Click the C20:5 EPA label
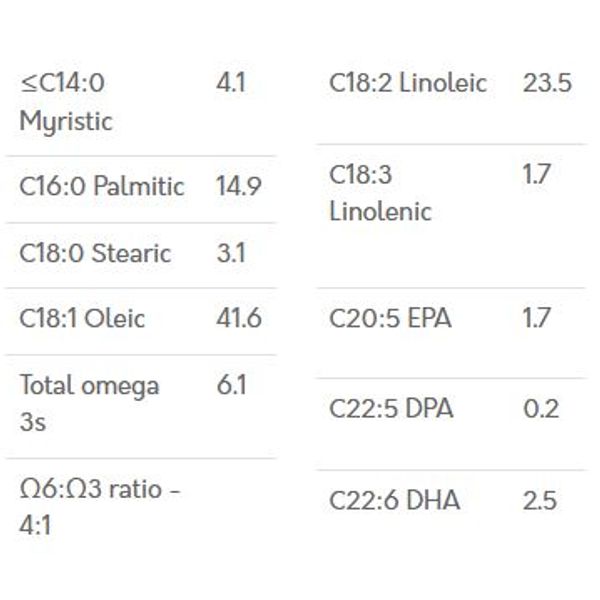The image size is (600, 600). tap(390, 318)
